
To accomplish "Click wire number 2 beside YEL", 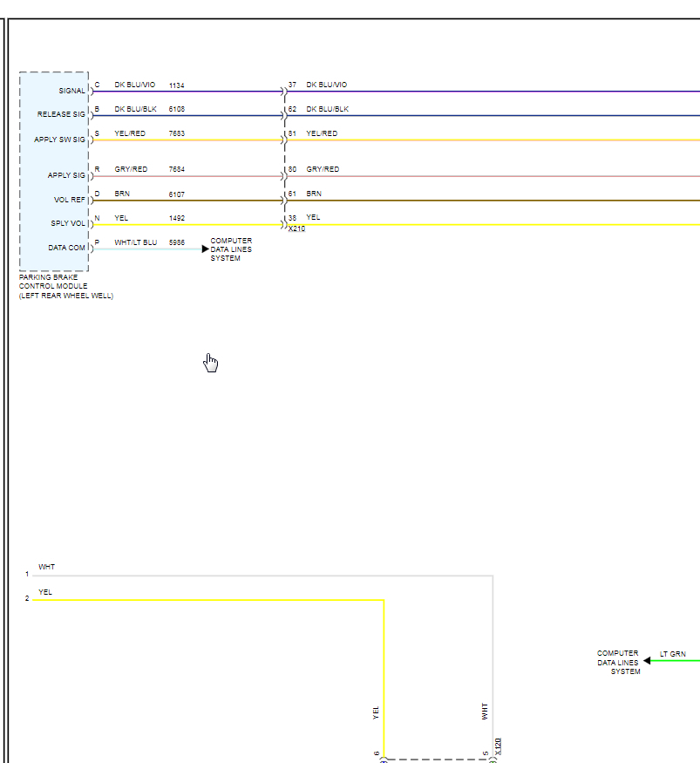I will tap(27, 598).
